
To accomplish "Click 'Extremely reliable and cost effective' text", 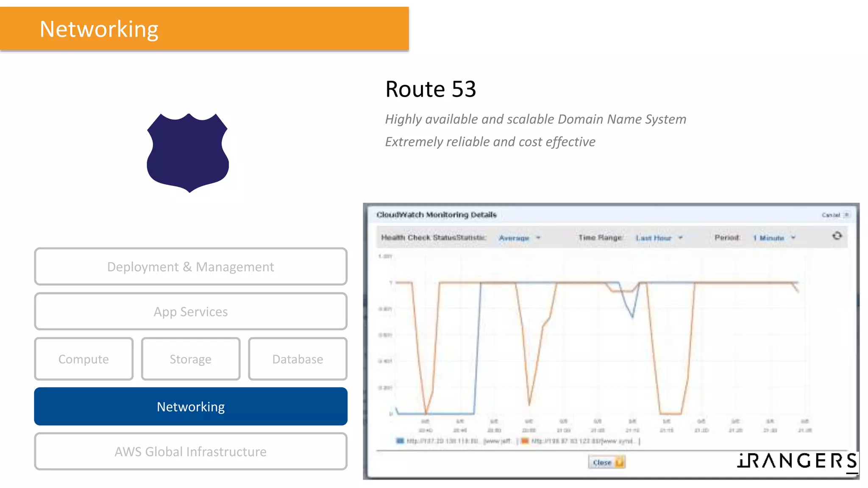I will tap(490, 142).
